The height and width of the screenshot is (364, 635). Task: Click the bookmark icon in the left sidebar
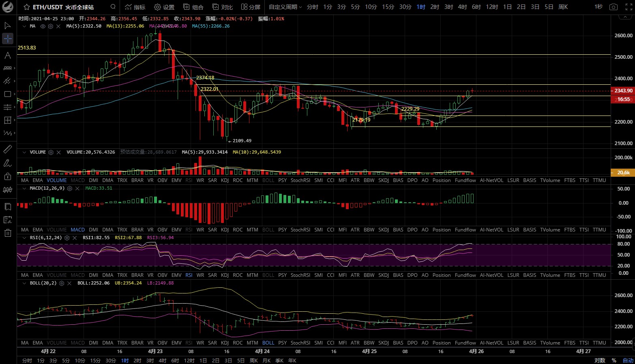7,207
